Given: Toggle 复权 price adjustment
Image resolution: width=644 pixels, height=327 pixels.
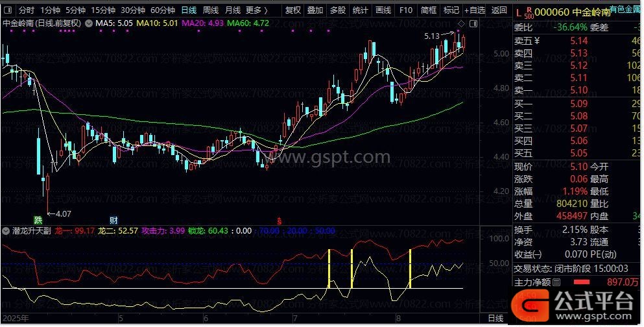Looking at the screenshot, I should click(293, 10).
